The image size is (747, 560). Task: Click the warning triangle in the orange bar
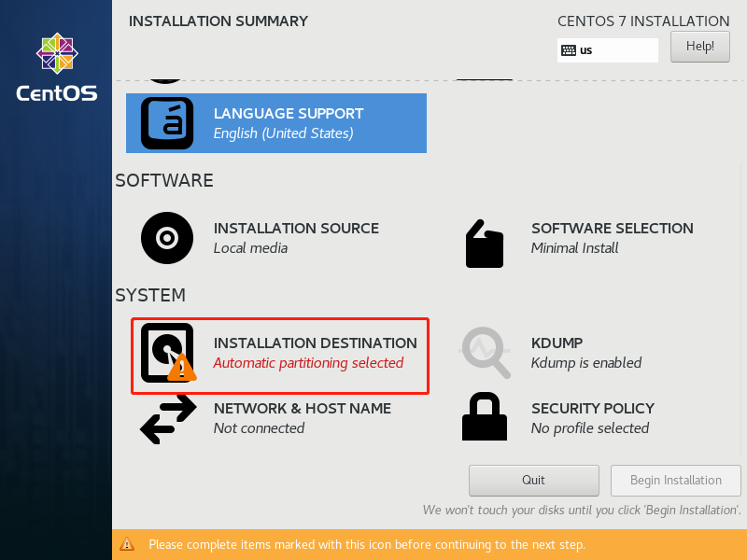pyautogui.click(x=127, y=544)
